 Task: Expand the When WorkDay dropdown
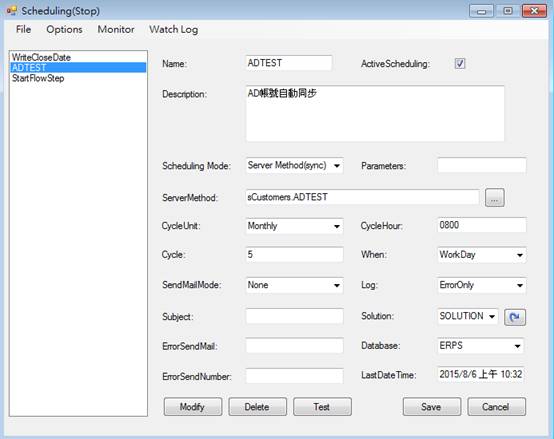[482, 255]
